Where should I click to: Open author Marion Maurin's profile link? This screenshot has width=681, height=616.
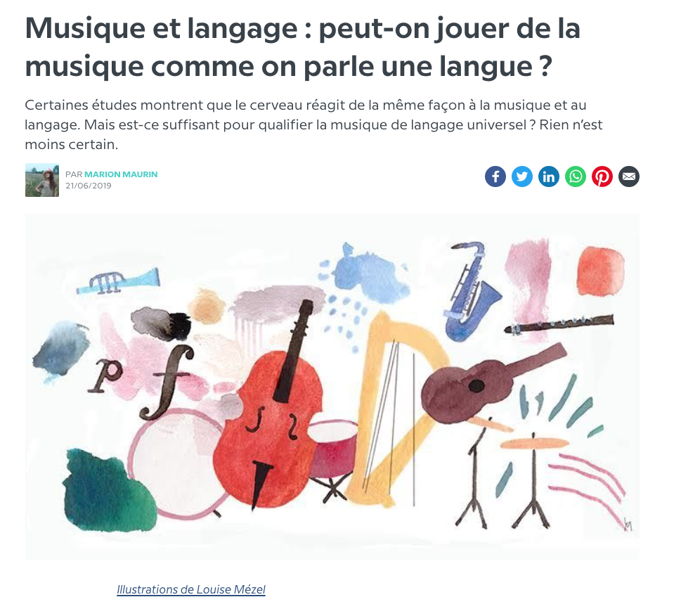point(121,174)
